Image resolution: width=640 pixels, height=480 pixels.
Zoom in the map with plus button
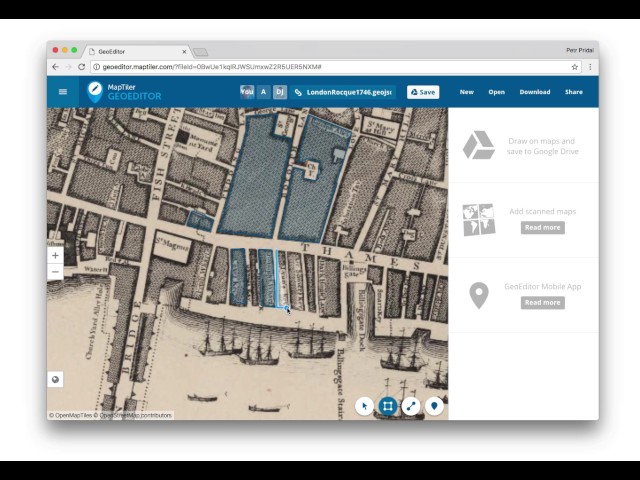[56, 256]
